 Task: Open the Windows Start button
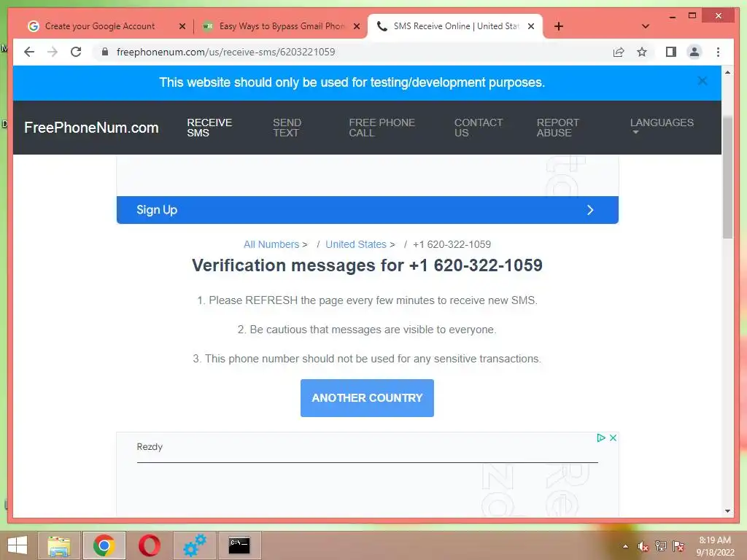click(x=18, y=545)
